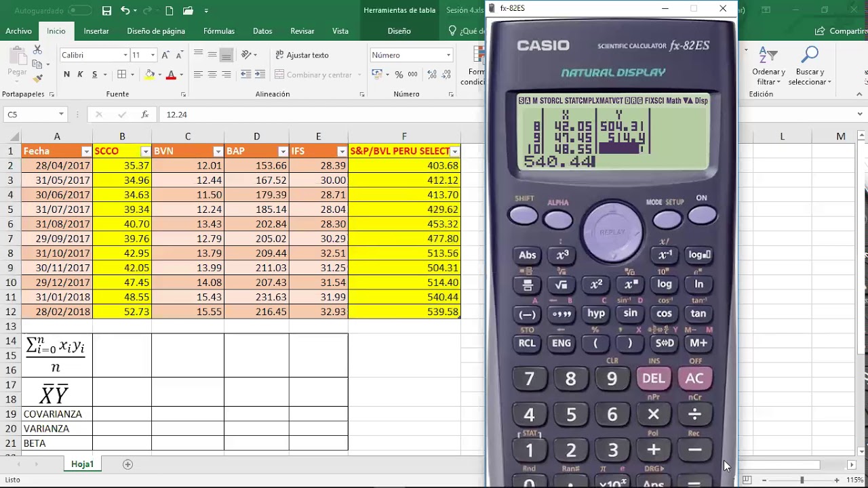Click the Ajustar texto button
Screen dimensions: 868x488
(302, 55)
